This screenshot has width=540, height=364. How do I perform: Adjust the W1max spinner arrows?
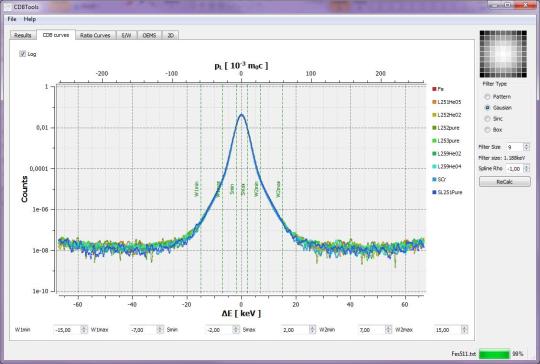tap(160, 330)
